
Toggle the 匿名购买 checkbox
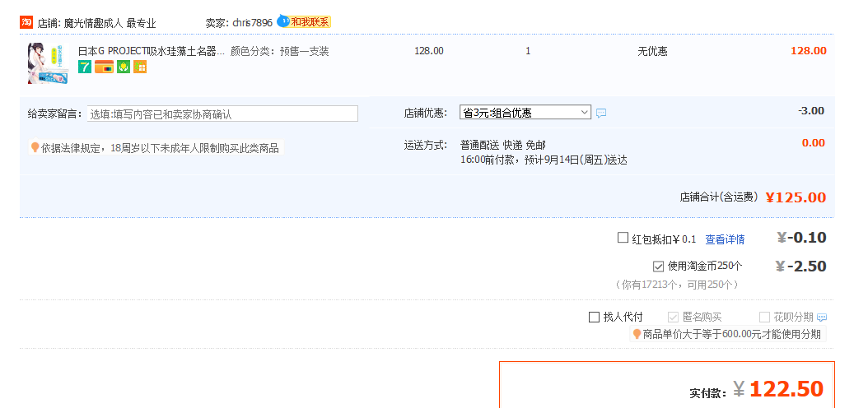click(673, 318)
